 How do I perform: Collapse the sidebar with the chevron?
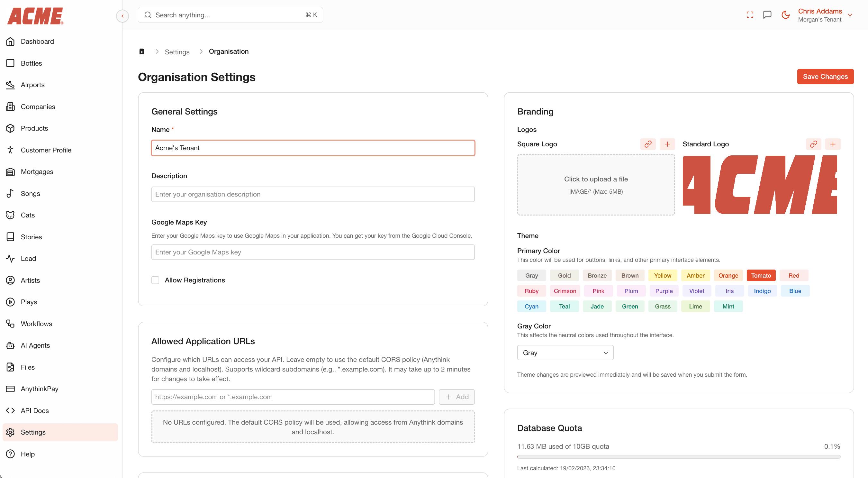[x=122, y=16]
